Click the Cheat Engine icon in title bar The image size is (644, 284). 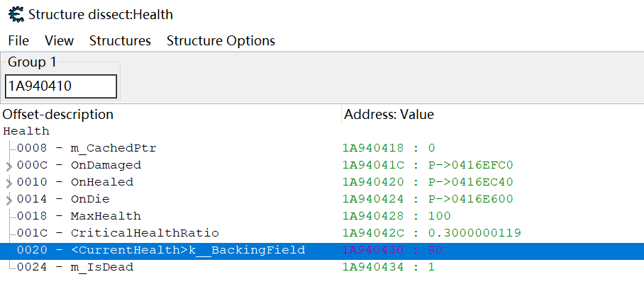[x=15, y=14]
